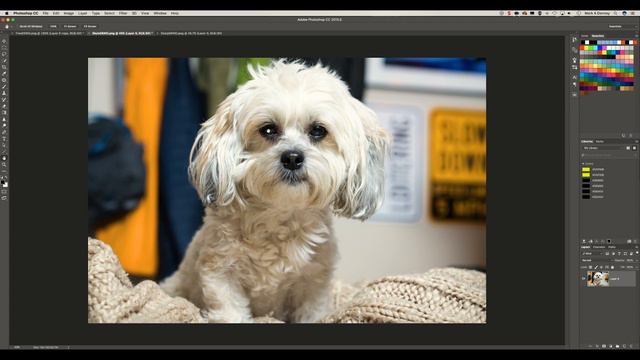The height and width of the screenshot is (360, 640).
Task: Toggle lock transparent pixels icon
Action: (x=590, y=267)
